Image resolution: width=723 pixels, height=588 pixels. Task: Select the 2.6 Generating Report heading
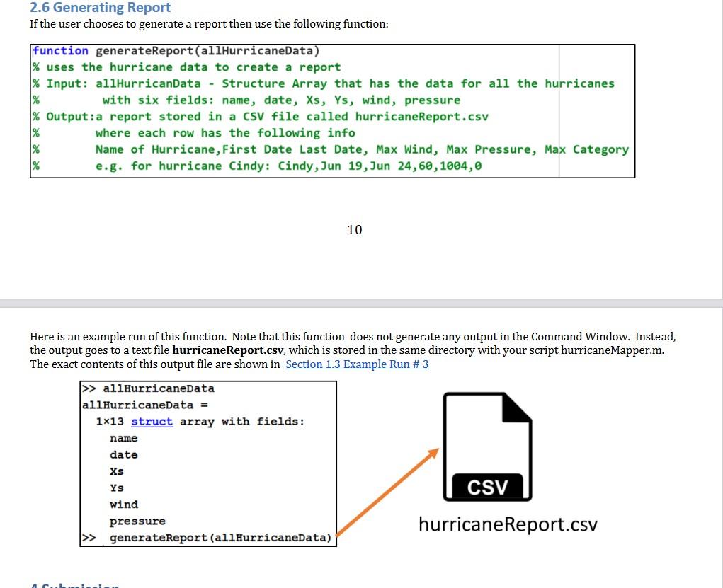99,8
